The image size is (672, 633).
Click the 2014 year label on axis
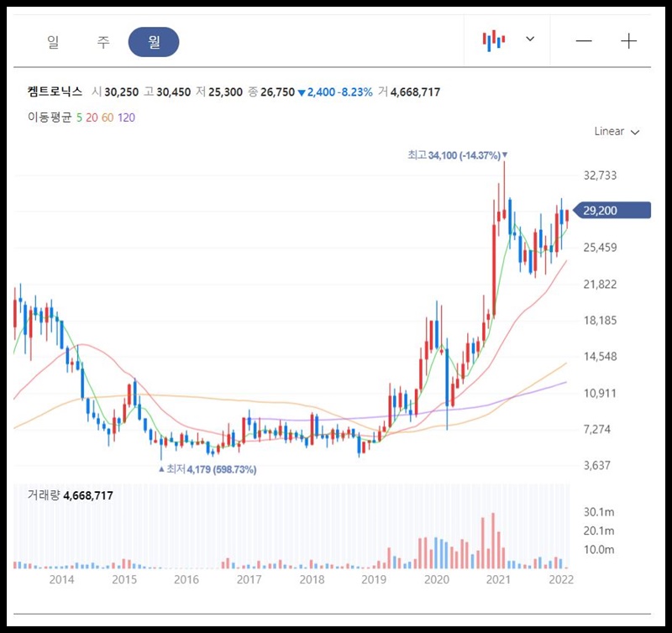click(61, 579)
